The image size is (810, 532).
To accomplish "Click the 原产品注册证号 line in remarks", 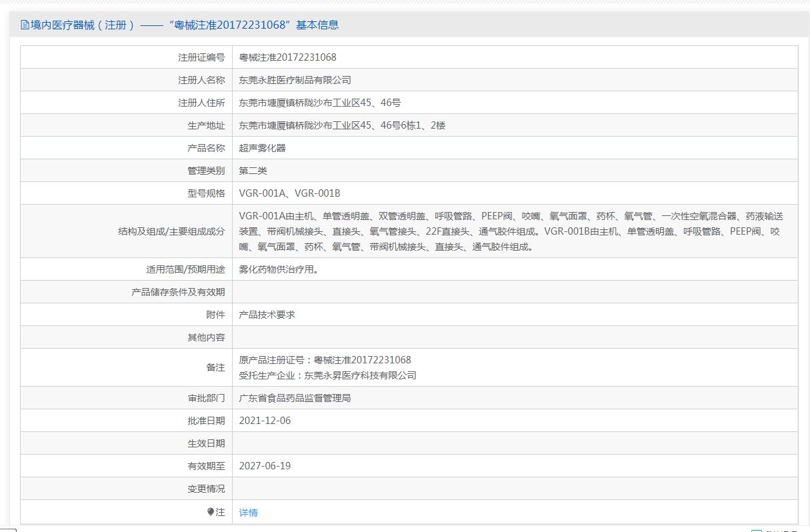I will (x=325, y=360).
